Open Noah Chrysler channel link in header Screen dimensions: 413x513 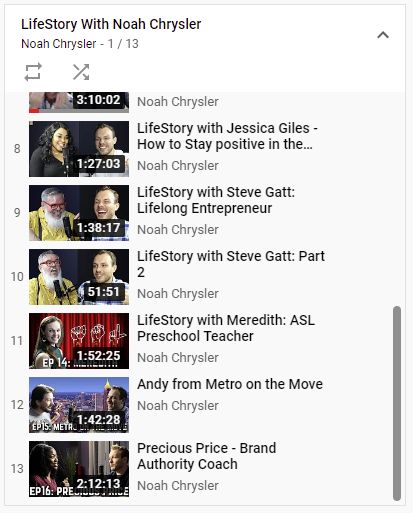click(59, 44)
